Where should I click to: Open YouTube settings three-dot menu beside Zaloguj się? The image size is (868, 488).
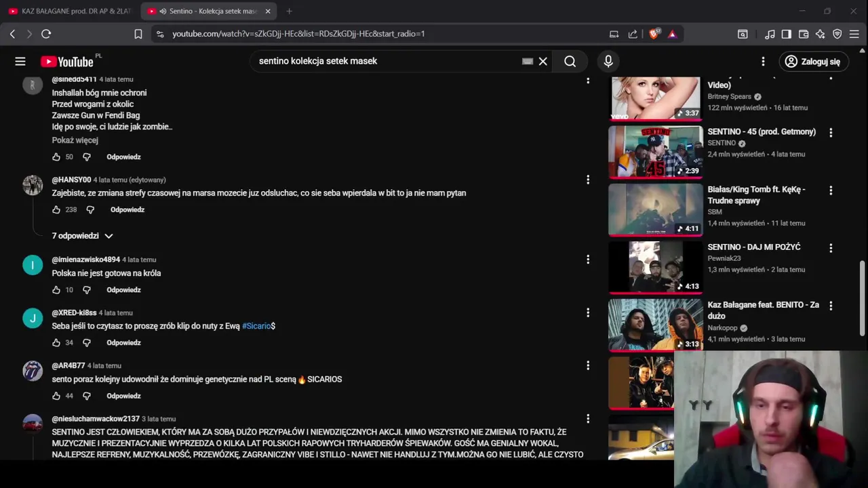click(763, 62)
